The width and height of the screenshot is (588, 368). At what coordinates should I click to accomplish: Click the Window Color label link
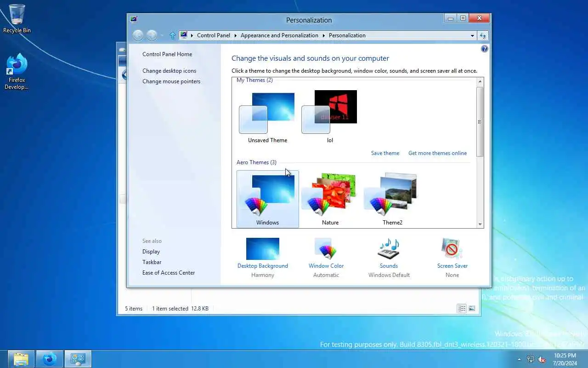click(326, 265)
